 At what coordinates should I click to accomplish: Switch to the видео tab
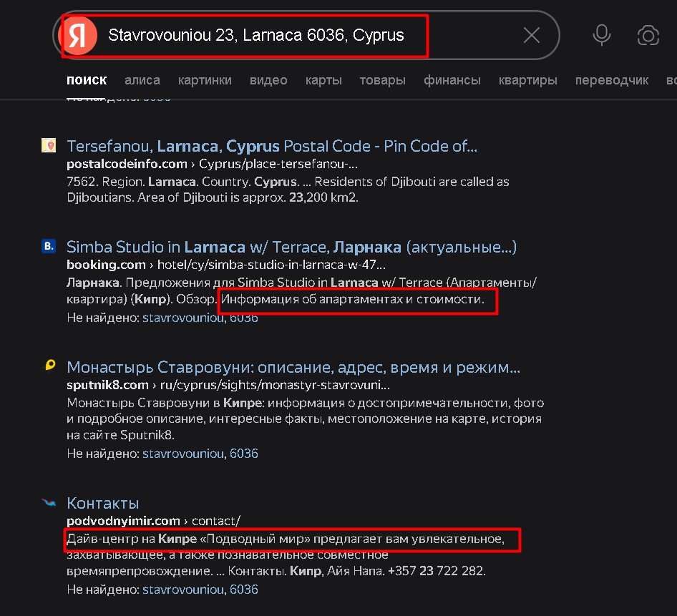[268, 80]
